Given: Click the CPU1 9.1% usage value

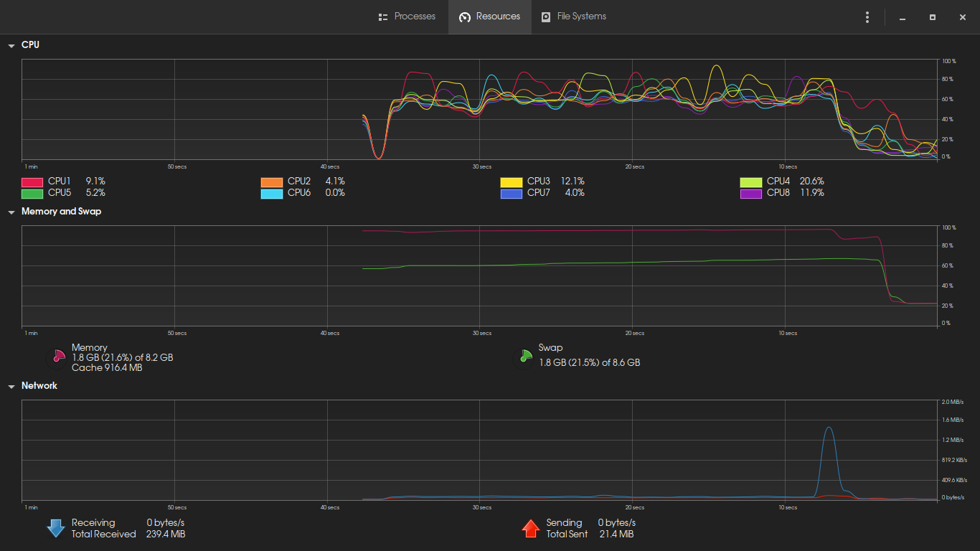Looking at the screenshot, I should click(95, 182).
